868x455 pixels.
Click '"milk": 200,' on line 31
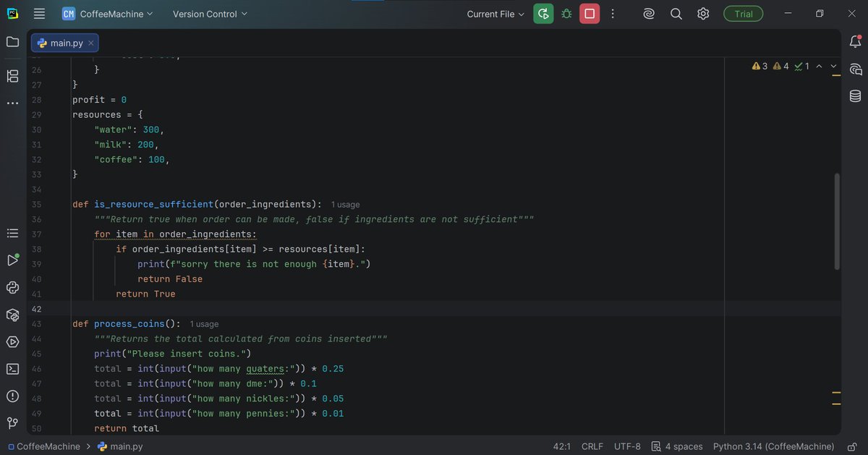127,145
